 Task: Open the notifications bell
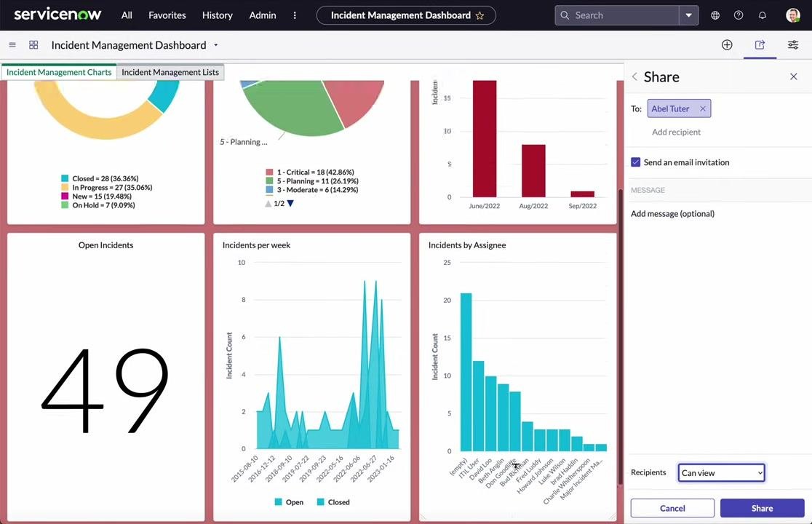[x=763, y=15]
